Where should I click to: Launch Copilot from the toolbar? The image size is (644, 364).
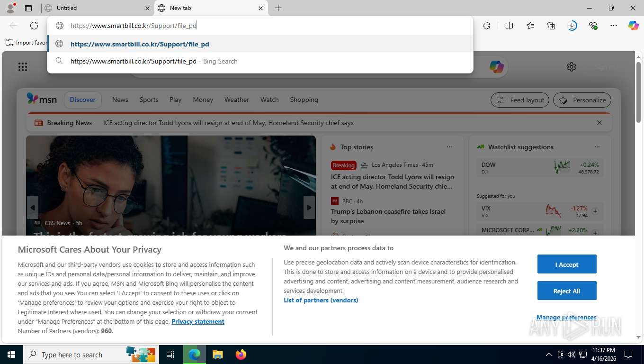[x=634, y=26]
